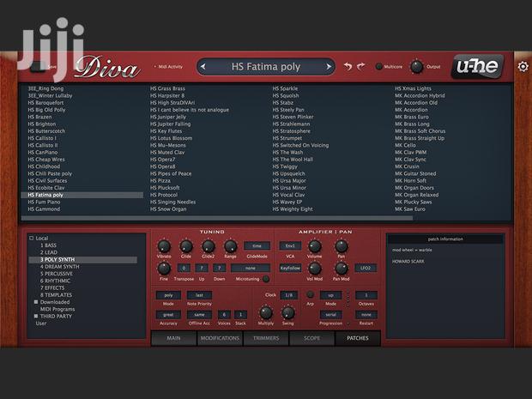Viewport: 532px width, 399px height.
Task: Switch to the TRIMMERS tab
Action: click(x=266, y=338)
